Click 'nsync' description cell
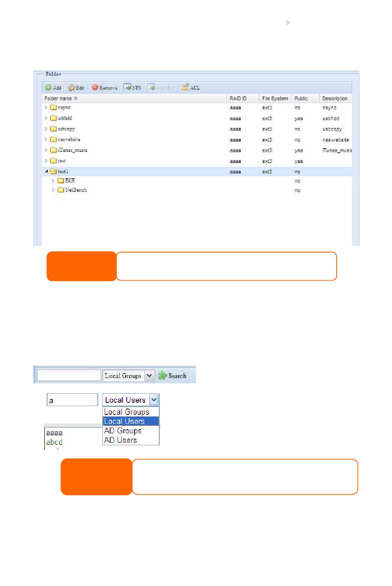The image size is (392, 586). coord(329,108)
